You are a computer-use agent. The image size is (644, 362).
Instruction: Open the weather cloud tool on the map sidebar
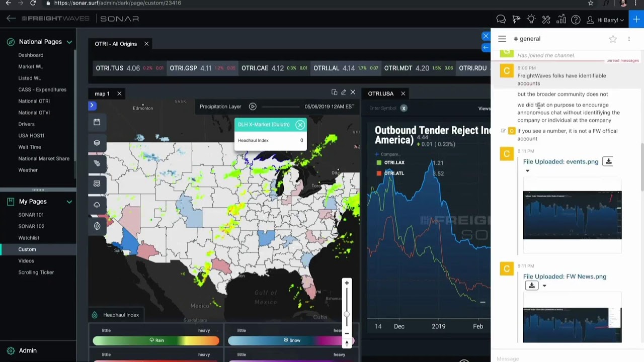click(97, 205)
